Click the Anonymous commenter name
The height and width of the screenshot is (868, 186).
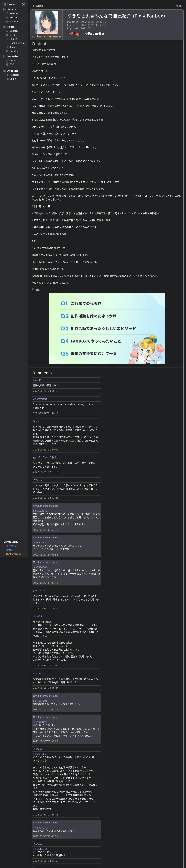point(40,399)
